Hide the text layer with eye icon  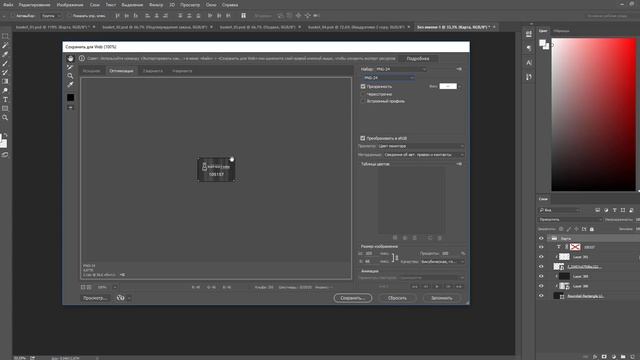(541, 247)
